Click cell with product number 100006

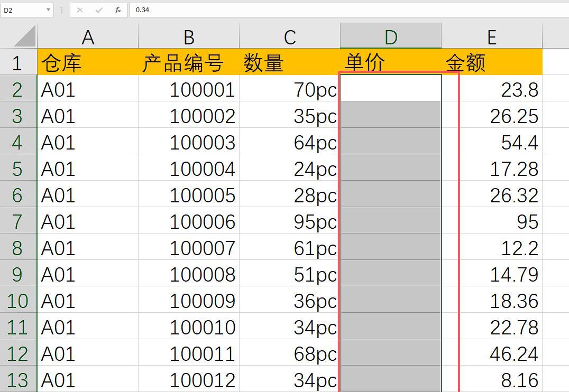click(x=189, y=221)
